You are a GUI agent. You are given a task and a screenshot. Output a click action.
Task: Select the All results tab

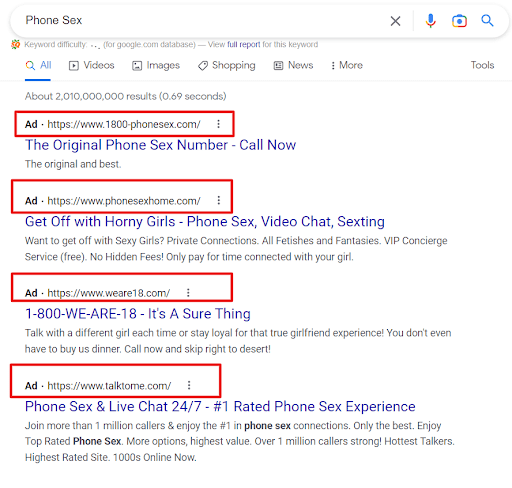[x=38, y=65]
